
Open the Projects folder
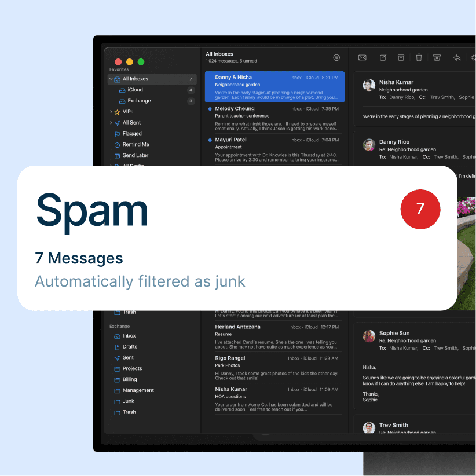pos(132,368)
